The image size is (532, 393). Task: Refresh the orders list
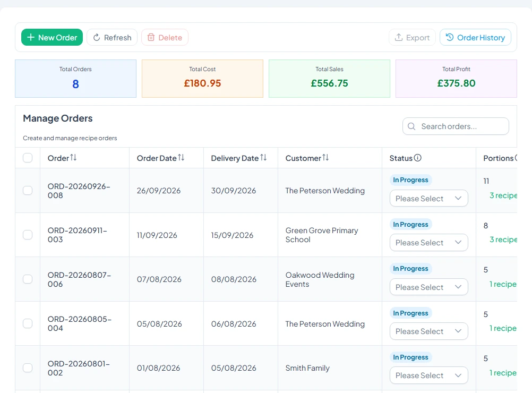(x=112, y=37)
